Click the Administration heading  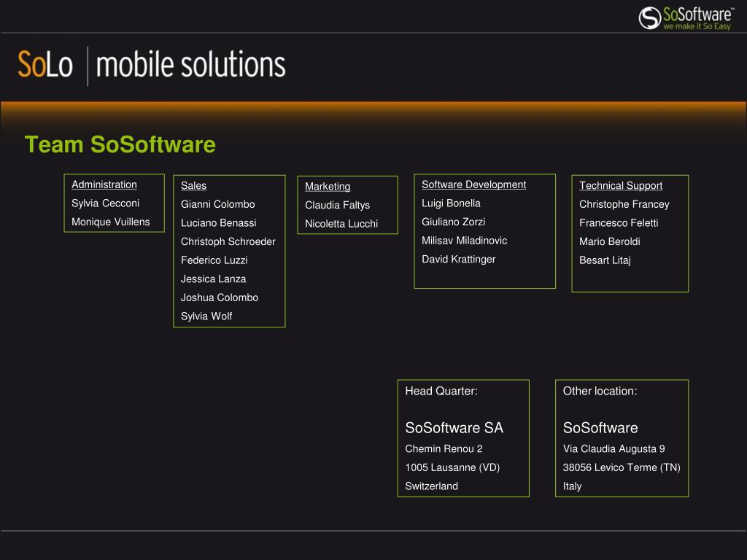click(x=104, y=184)
